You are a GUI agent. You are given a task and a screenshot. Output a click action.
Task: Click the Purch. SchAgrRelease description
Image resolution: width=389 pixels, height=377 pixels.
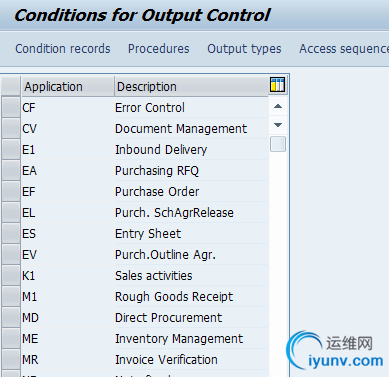[174, 213]
